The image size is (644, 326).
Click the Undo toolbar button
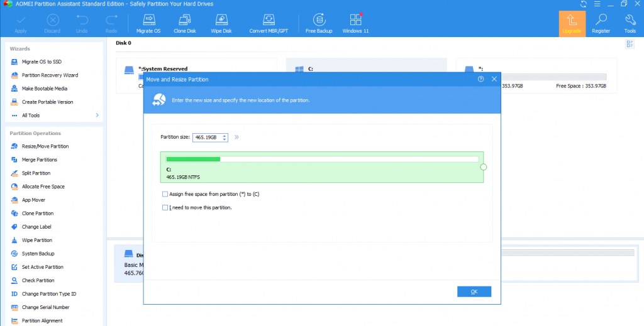(x=82, y=24)
